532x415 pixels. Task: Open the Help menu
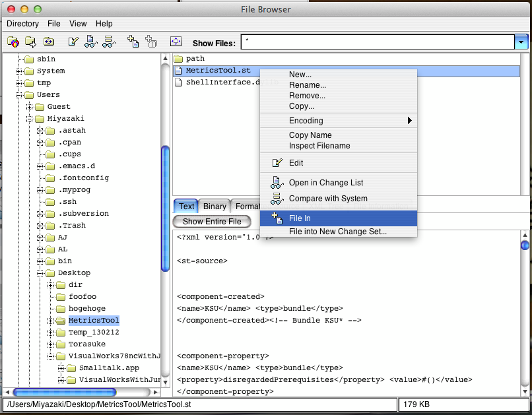tap(104, 24)
